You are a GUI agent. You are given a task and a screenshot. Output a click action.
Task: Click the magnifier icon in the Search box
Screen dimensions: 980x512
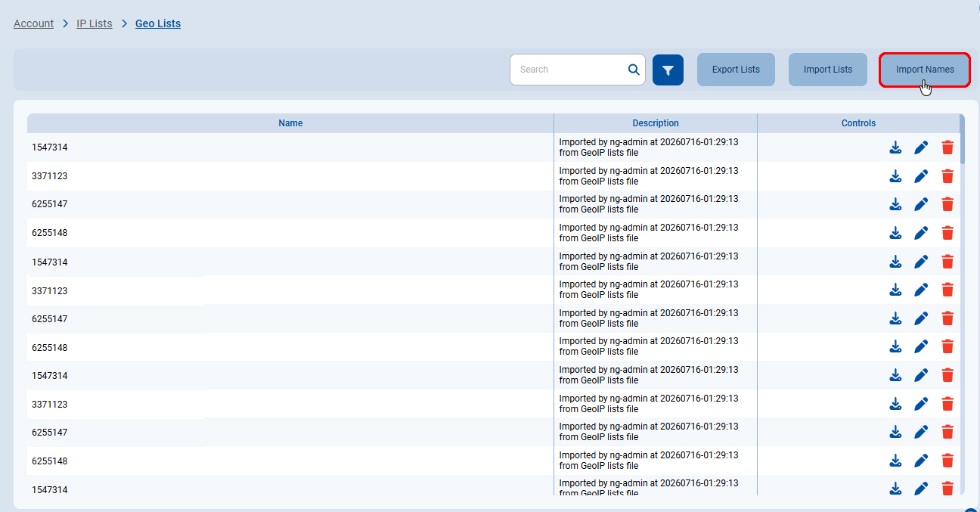(634, 70)
